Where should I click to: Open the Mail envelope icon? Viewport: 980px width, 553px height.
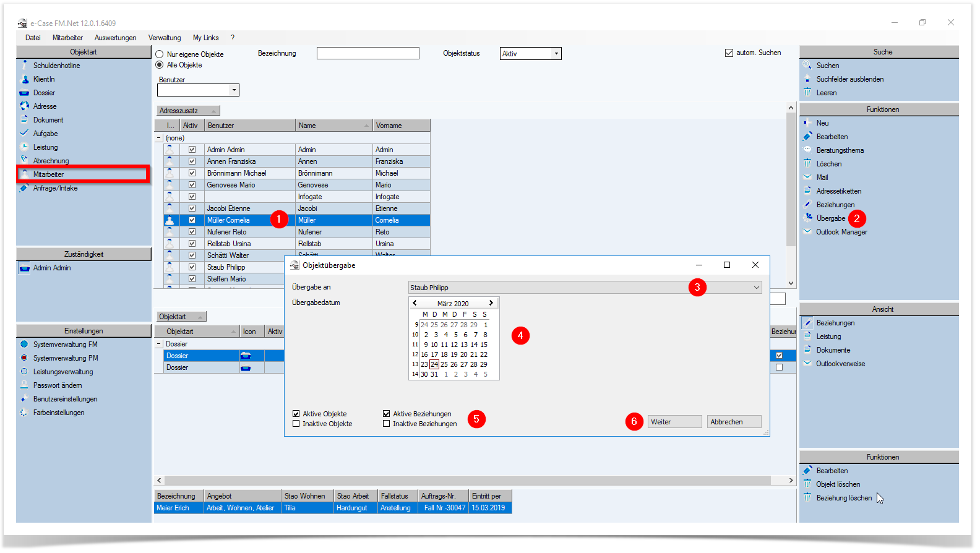pos(807,177)
